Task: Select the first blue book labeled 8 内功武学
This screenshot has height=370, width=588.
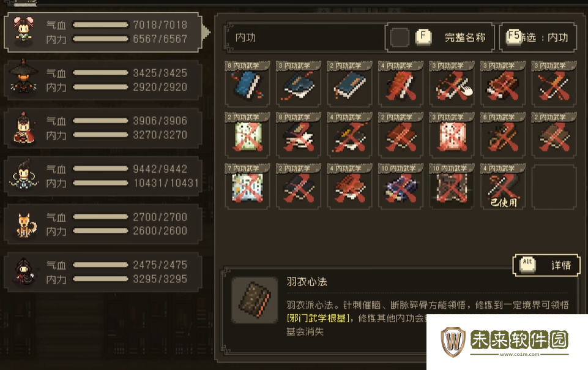Action: point(247,84)
